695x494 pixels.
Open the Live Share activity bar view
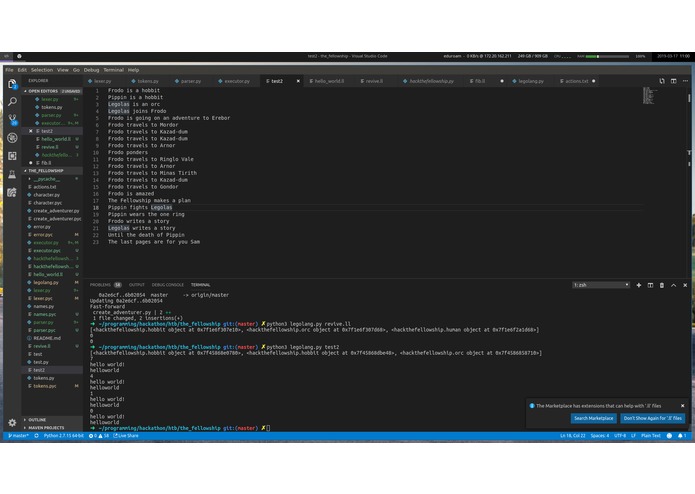pyautogui.click(x=12, y=192)
